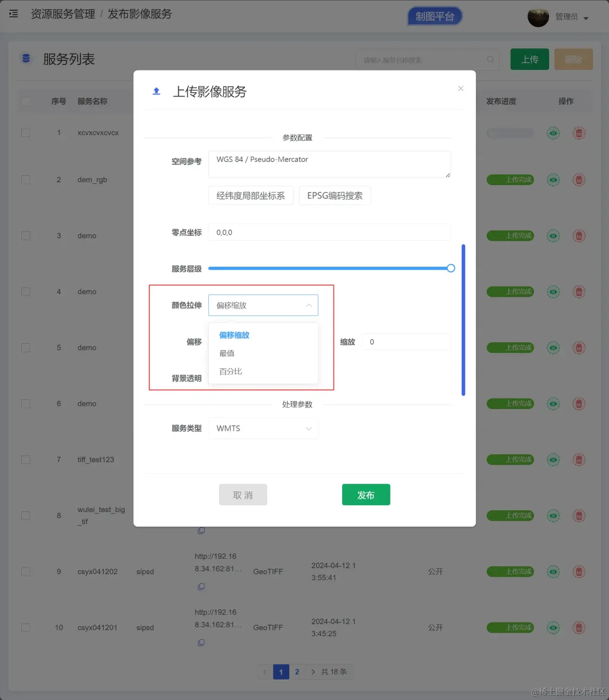
Task: Go to previous page with the left arrow
Action: click(x=265, y=672)
